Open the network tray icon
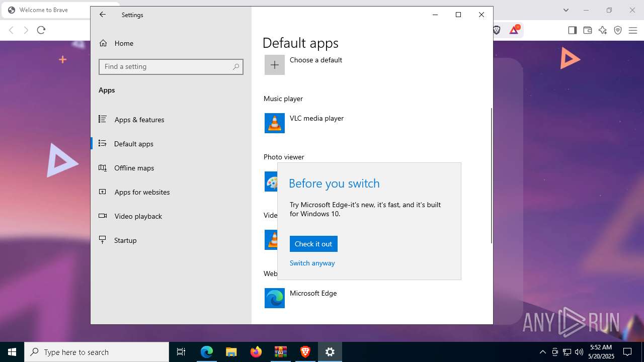This screenshot has width=644, height=362. (x=567, y=352)
